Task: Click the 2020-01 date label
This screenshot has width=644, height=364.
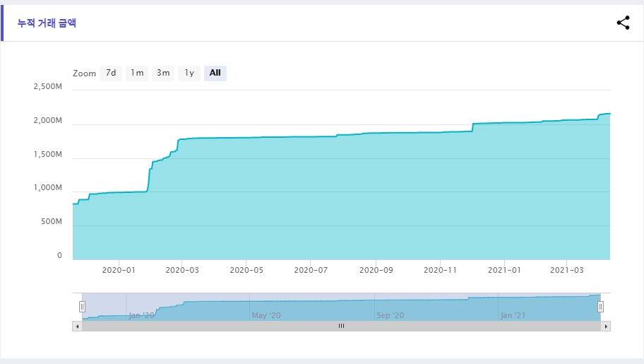Action: point(119,270)
